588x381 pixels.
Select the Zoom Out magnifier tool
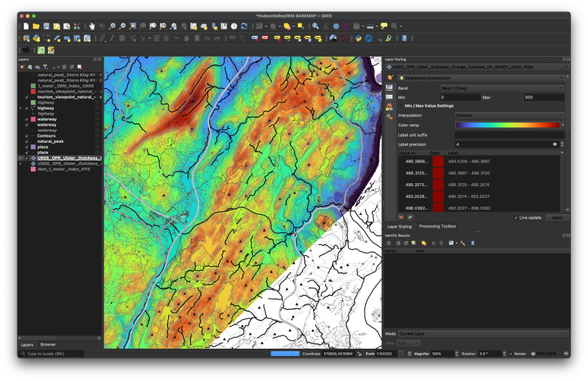[122, 26]
